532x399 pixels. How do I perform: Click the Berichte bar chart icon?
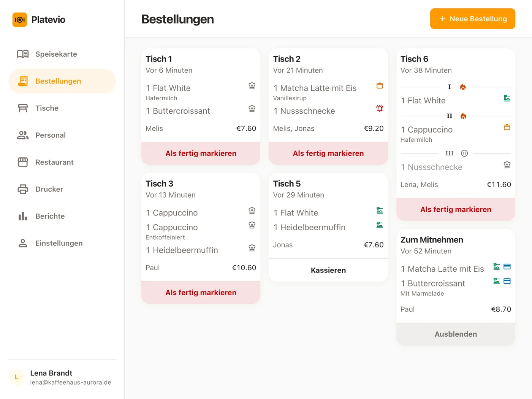coord(23,216)
